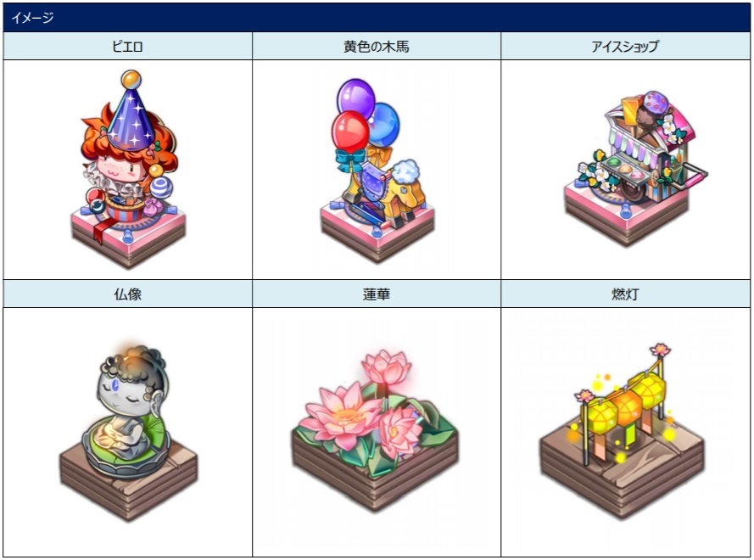754x560 pixels.
Task: Click the glowing lantern (燃灯) image
Action: [623, 432]
